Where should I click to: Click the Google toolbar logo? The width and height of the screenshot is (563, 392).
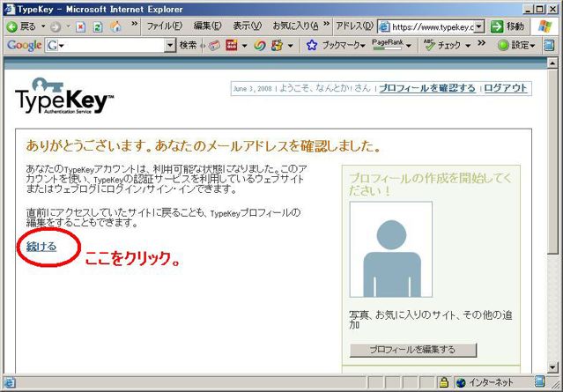click(25, 45)
